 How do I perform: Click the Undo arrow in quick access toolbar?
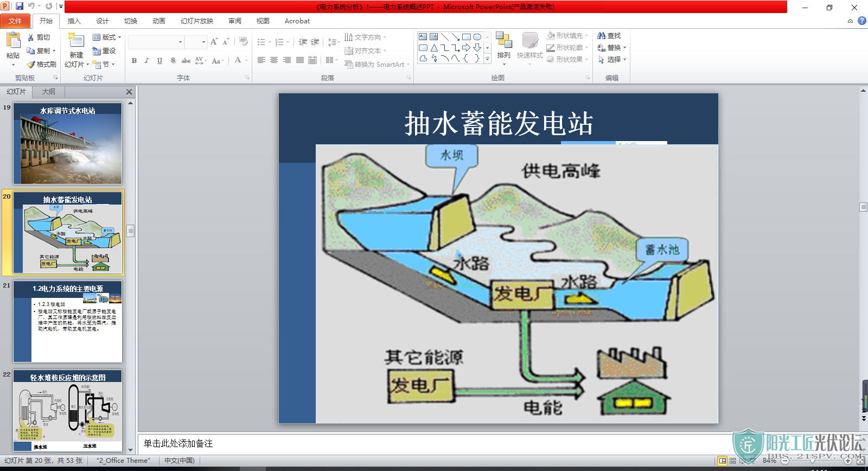31,6
